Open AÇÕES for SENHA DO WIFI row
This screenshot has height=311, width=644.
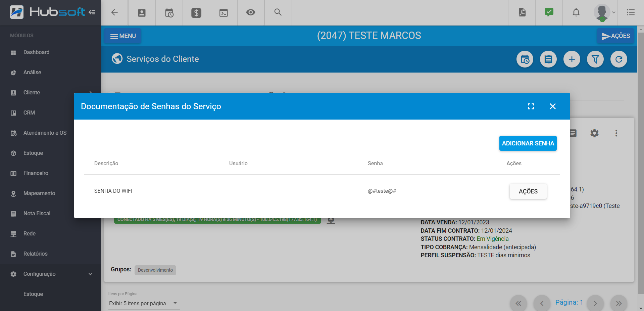click(x=528, y=191)
